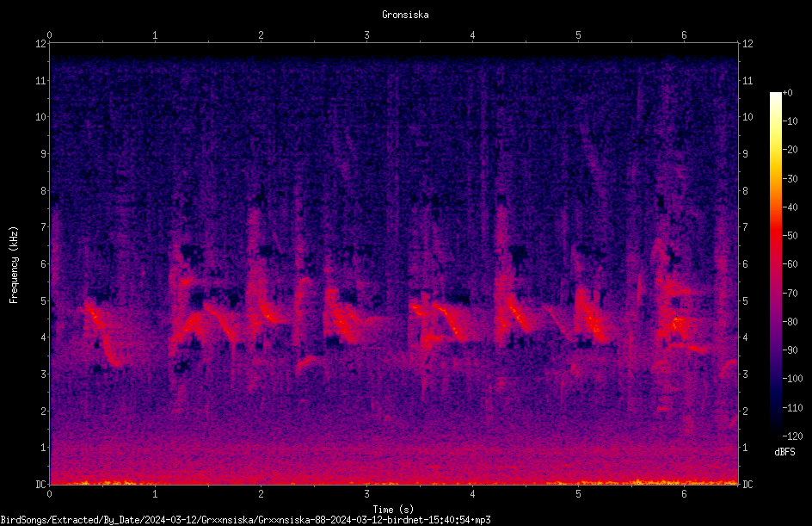The height and width of the screenshot is (526, 812).
Task: Pick the -30 label on dBFS color scale
Action: point(790,179)
